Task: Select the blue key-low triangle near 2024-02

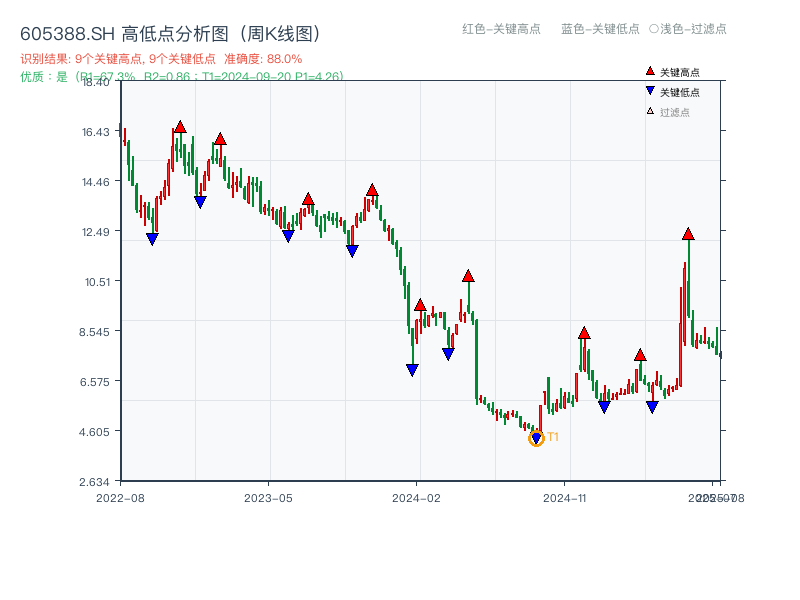Action: coord(412,369)
